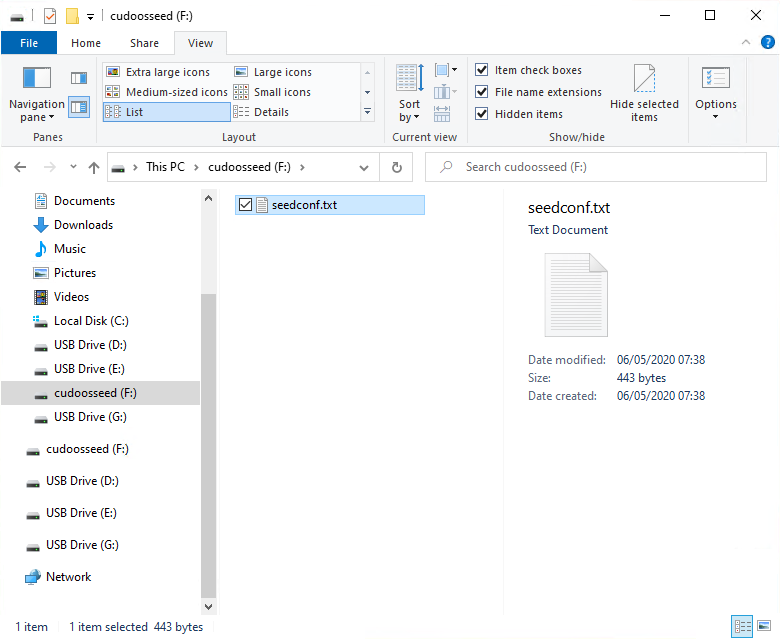The width and height of the screenshot is (780, 639).
Task: Switch layout to Extra large icons
Action: 166,72
